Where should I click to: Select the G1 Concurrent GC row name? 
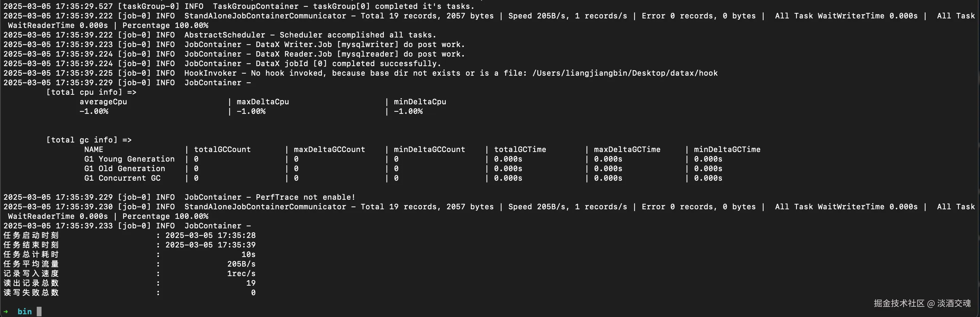pos(122,178)
